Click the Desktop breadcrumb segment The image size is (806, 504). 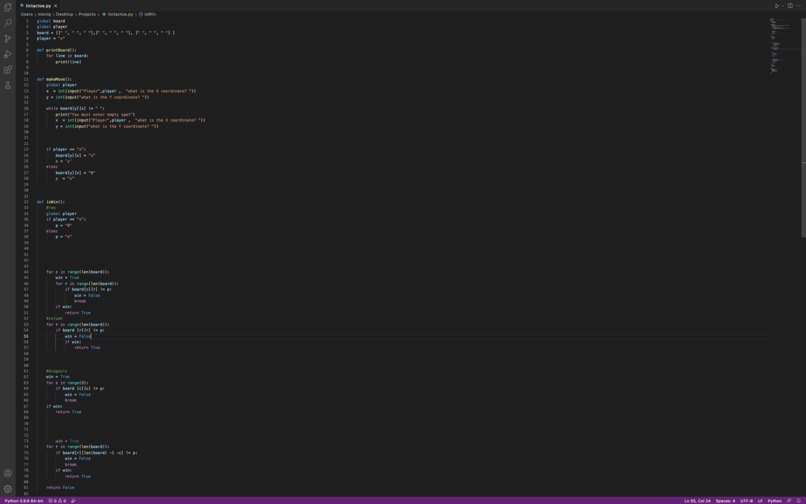[x=64, y=14]
